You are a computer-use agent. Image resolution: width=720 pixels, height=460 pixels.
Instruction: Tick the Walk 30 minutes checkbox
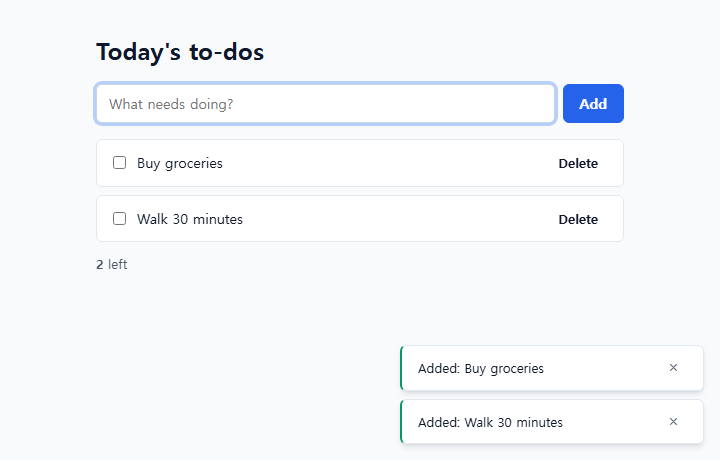(119, 219)
